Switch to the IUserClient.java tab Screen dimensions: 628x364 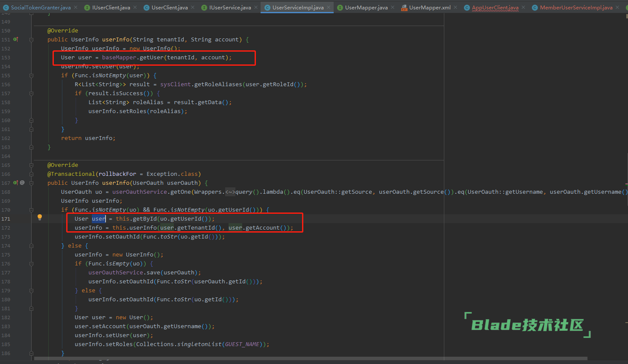tap(111, 8)
